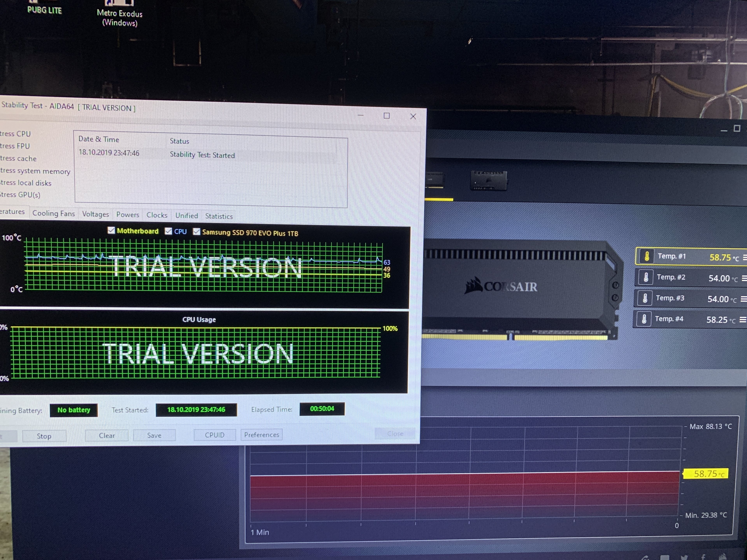Open the Temp. #2 sensor options menu
Screen dimensions: 747x560
click(744, 279)
